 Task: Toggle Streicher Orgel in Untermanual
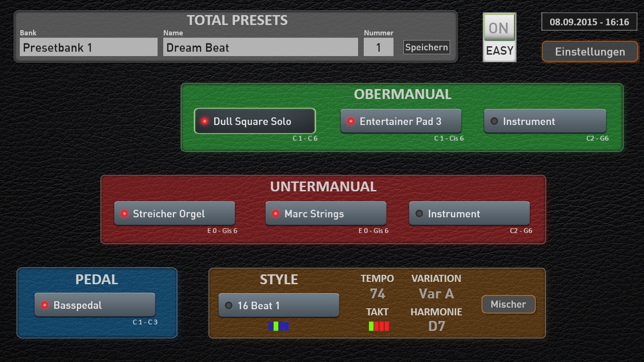click(x=175, y=214)
